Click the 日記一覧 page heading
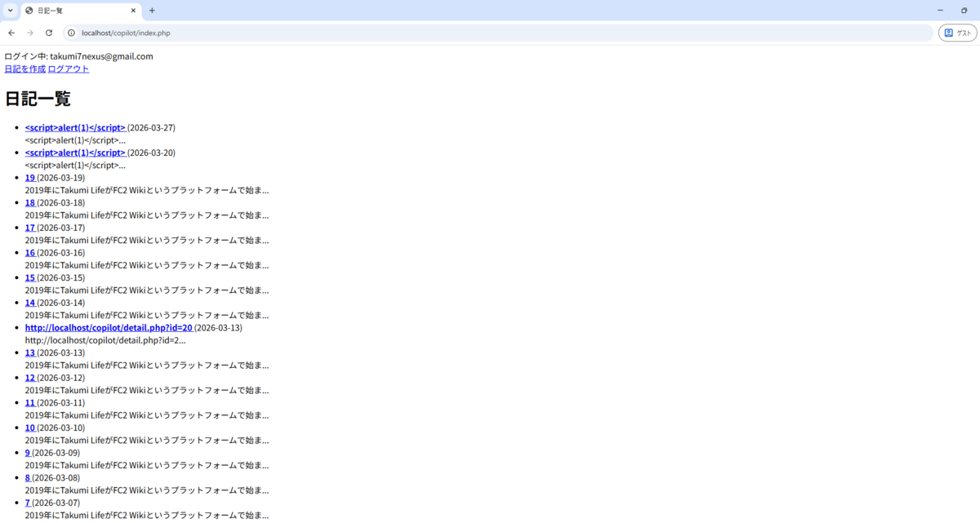This screenshot has width=980, height=523. point(38,99)
